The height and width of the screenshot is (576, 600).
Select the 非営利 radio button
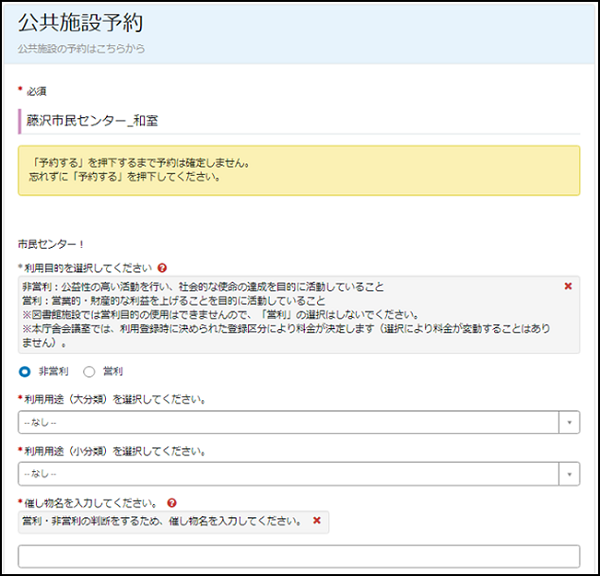25,372
